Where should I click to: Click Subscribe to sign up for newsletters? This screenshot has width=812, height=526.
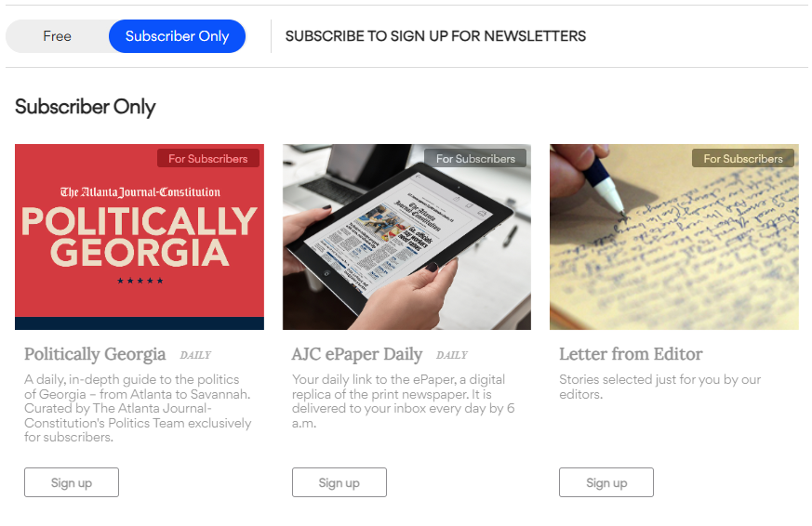coord(435,36)
